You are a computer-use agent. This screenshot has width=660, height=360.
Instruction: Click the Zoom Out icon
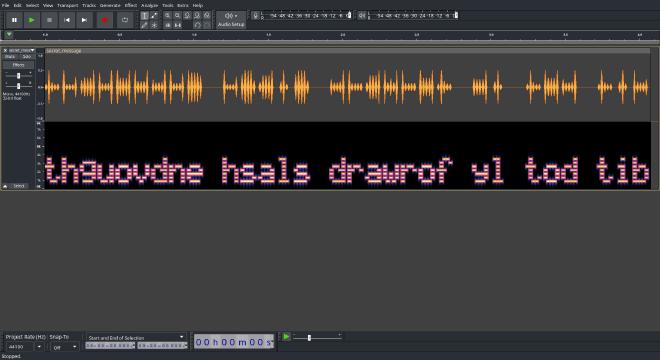177,16
